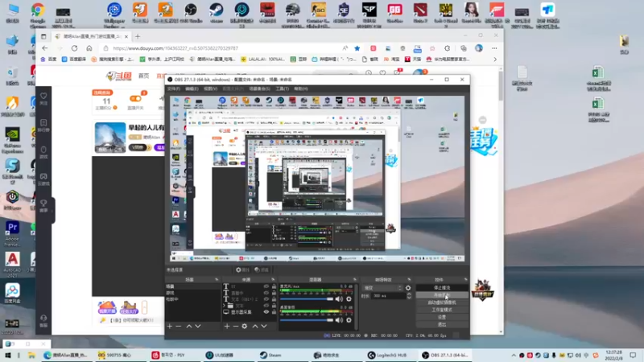Click Settings button in OBS controls
Viewport: 644px width, 362px height.
tap(442, 317)
